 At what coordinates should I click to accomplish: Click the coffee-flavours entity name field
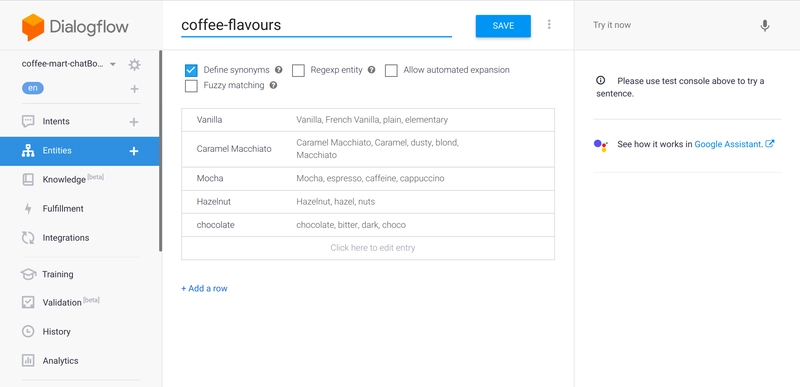click(316, 25)
